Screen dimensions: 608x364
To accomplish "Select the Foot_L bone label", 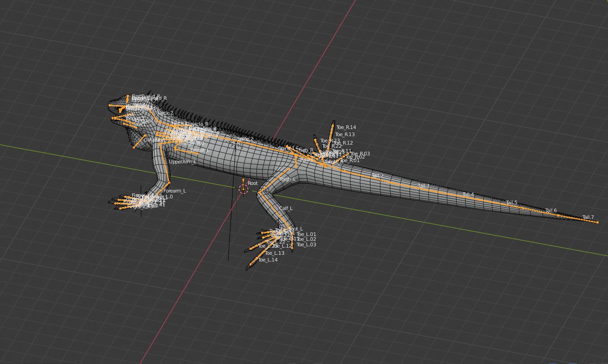I will click(296, 229).
